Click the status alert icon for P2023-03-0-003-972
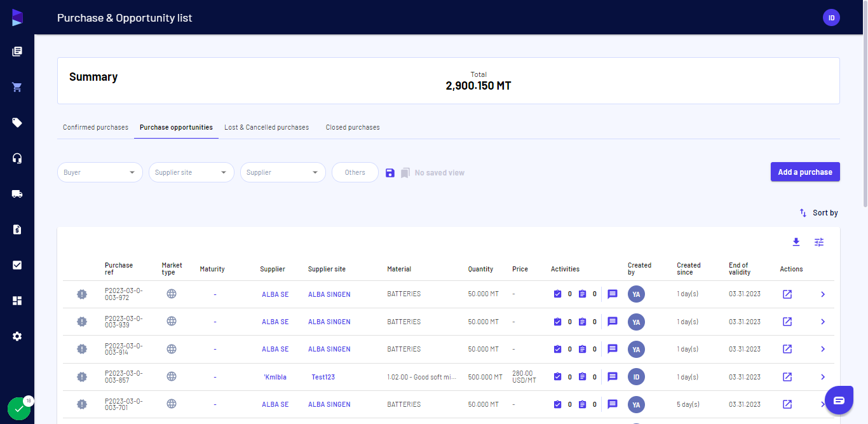The height and width of the screenshot is (424, 868). 82,294
